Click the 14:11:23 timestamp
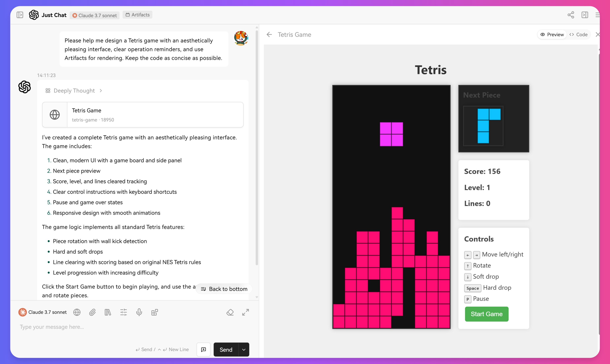Viewport: 610px width, 364px height. tap(46, 75)
